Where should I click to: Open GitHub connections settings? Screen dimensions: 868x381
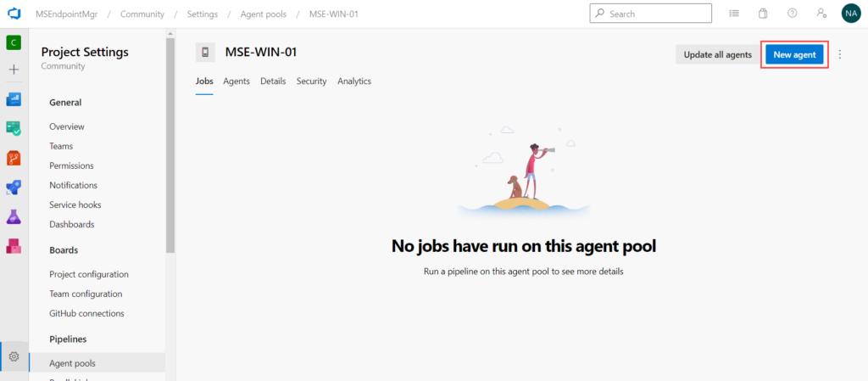pos(86,313)
